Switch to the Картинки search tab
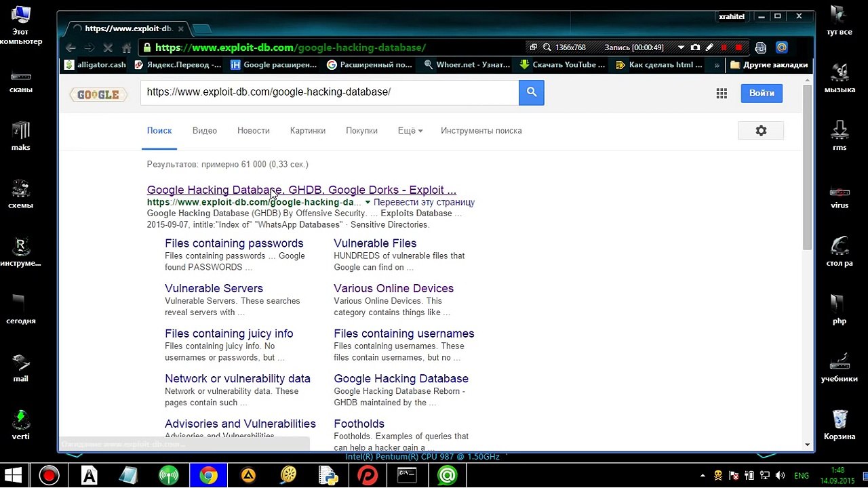This screenshot has height=488, width=868. tap(308, 131)
